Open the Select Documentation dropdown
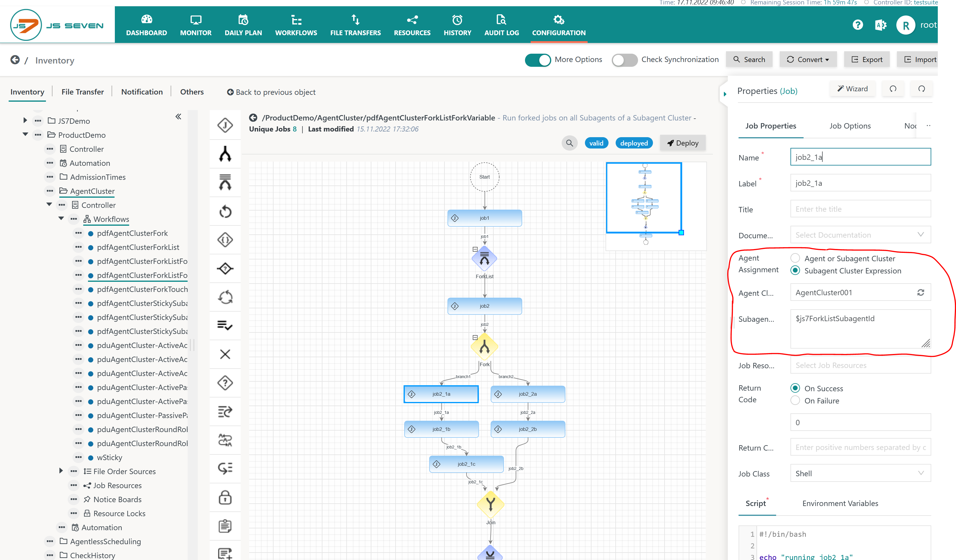The image size is (956, 560). pyautogui.click(x=860, y=235)
